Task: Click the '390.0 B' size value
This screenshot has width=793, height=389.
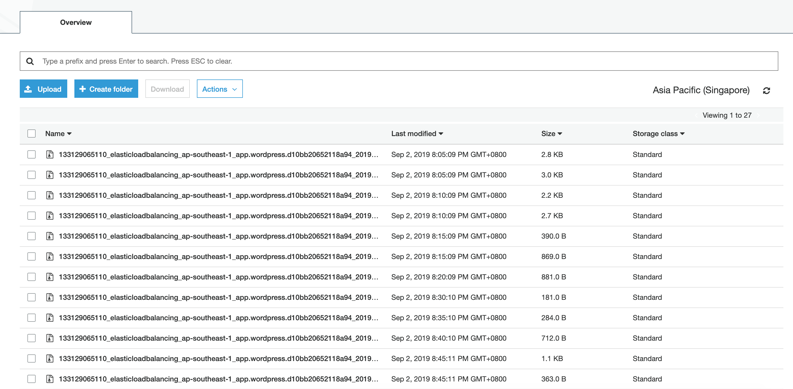Action: point(553,236)
